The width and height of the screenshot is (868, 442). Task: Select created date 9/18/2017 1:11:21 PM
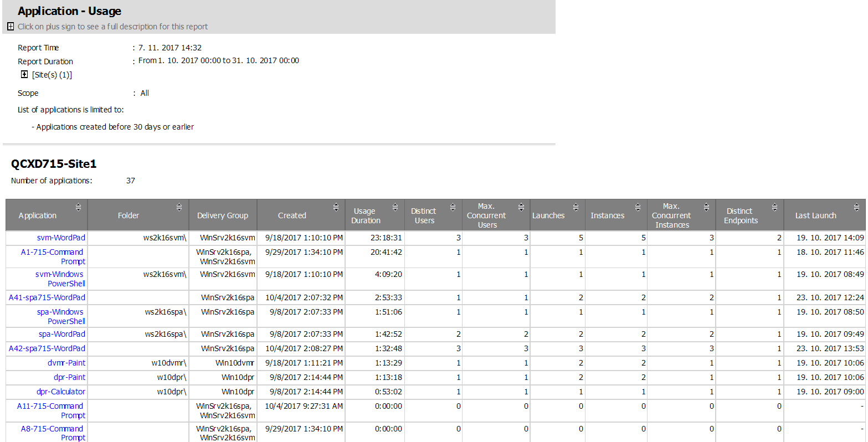pos(304,363)
